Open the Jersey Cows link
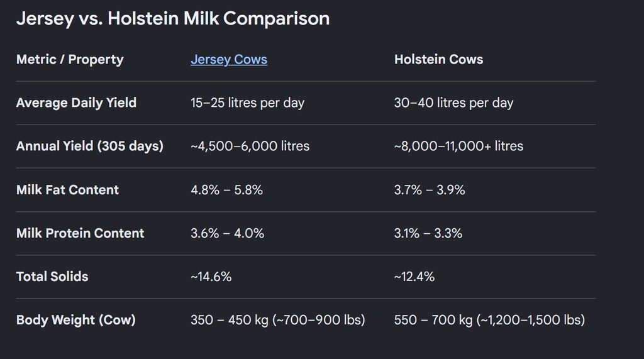This screenshot has width=644, height=359. pyautogui.click(x=229, y=60)
